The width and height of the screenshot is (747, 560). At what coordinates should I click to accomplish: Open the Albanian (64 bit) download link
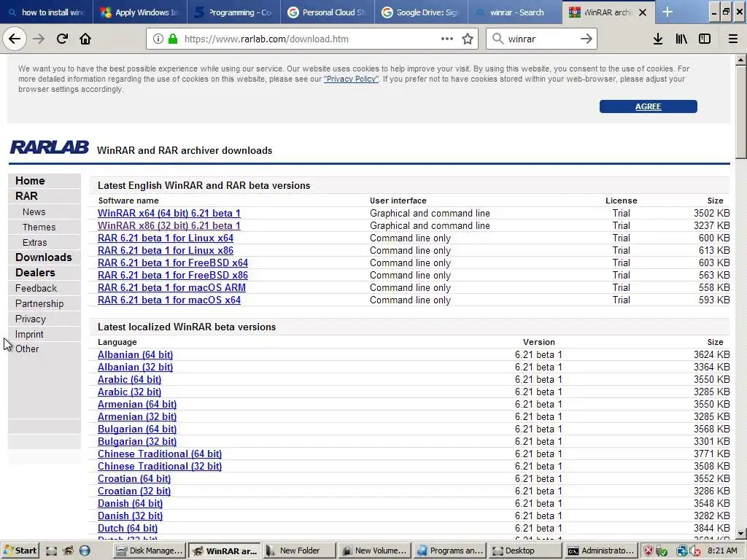[x=135, y=355]
